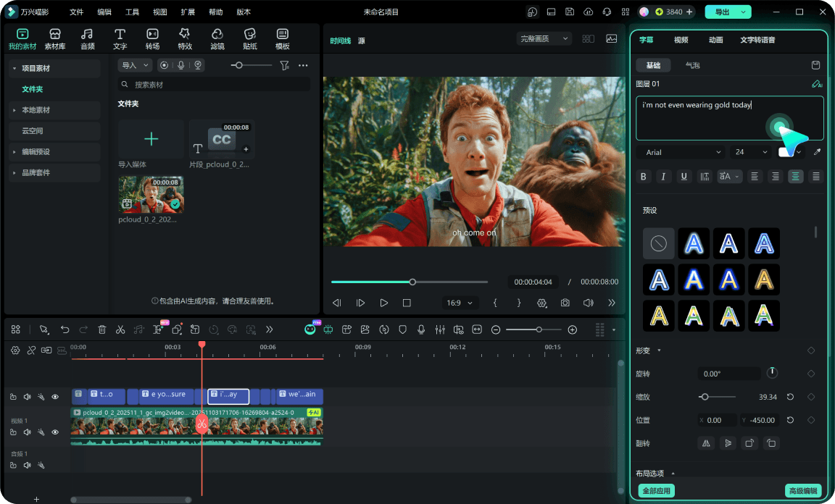
Task: Open the 工具 menu
Action: coord(132,12)
